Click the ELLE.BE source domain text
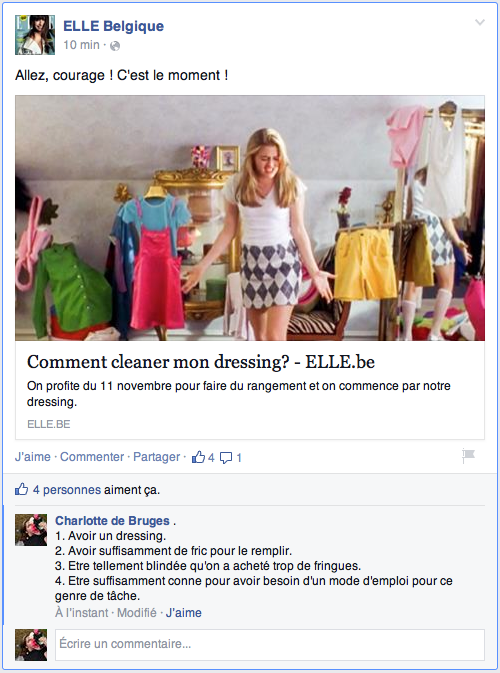The image size is (500, 673). (48, 424)
